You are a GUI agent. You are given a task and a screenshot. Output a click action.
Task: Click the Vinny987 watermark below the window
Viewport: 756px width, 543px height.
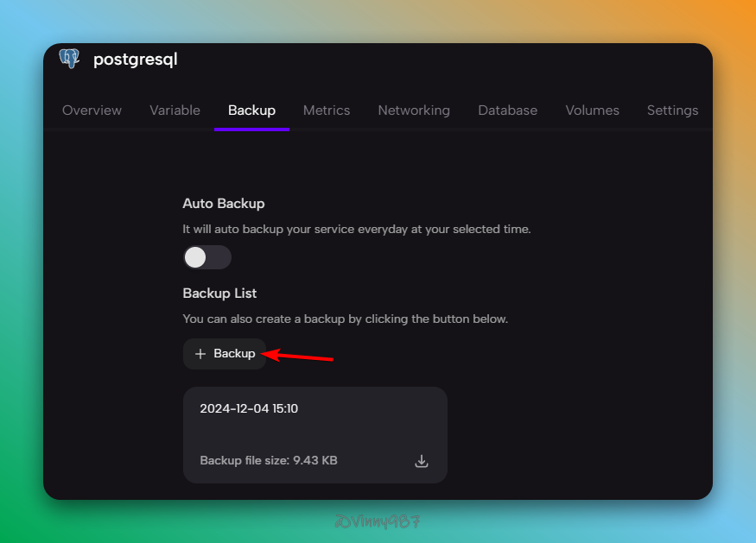[x=377, y=522]
